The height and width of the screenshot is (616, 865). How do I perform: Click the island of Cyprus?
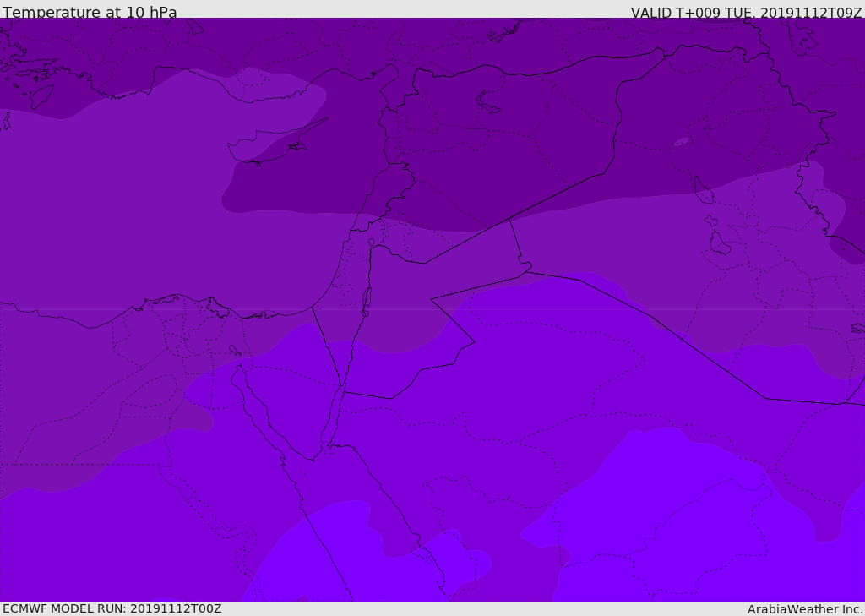coord(270,145)
